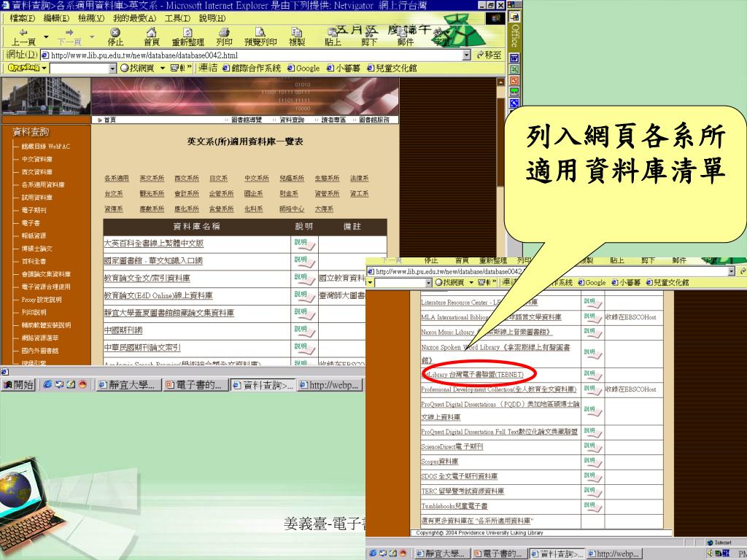The image size is (747, 560).
Task: Open the 編輯(E) menu
Action: click(56, 18)
